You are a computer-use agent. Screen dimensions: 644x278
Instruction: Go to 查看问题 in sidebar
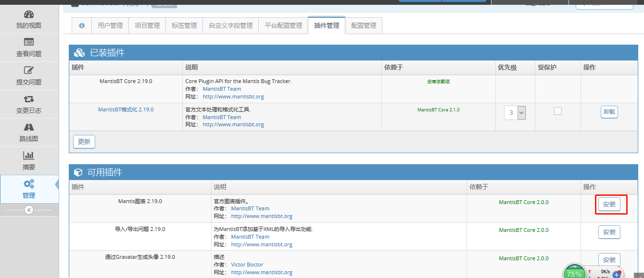tap(29, 48)
